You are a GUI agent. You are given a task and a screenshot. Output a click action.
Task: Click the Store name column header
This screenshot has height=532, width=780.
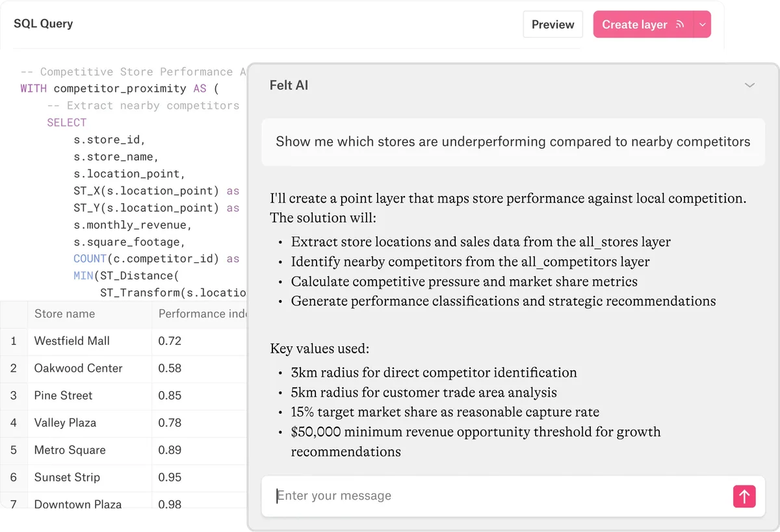90,314
